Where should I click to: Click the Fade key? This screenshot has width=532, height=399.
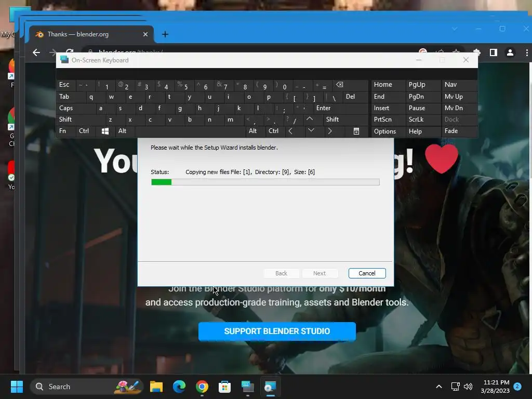pyautogui.click(x=459, y=131)
